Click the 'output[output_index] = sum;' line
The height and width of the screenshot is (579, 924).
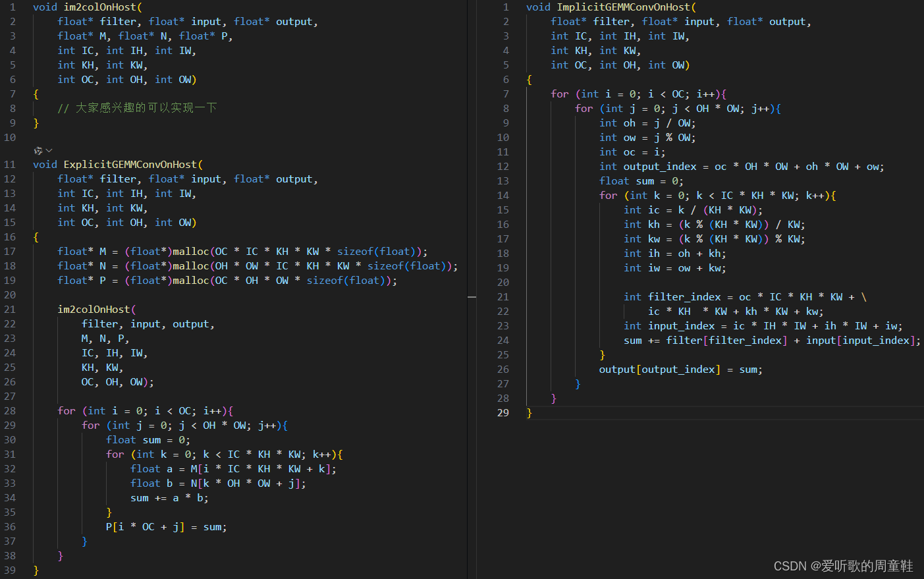point(681,370)
